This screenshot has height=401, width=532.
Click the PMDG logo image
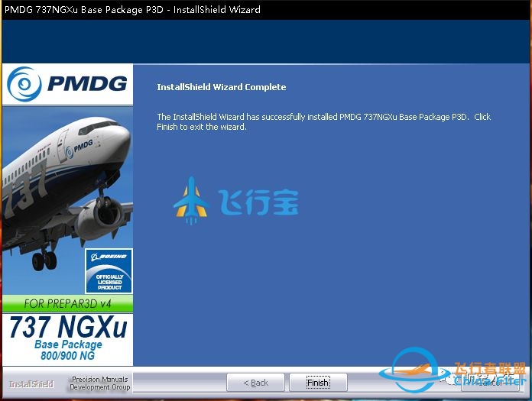67,84
